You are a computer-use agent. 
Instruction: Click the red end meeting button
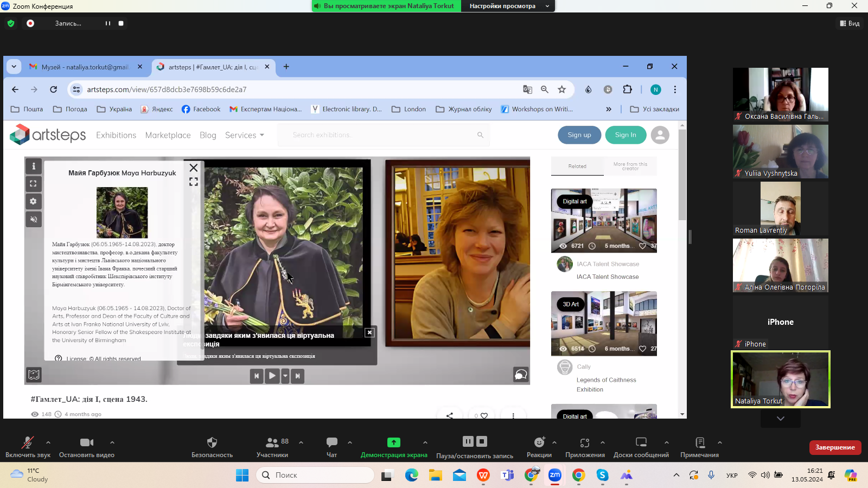(x=834, y=447)
